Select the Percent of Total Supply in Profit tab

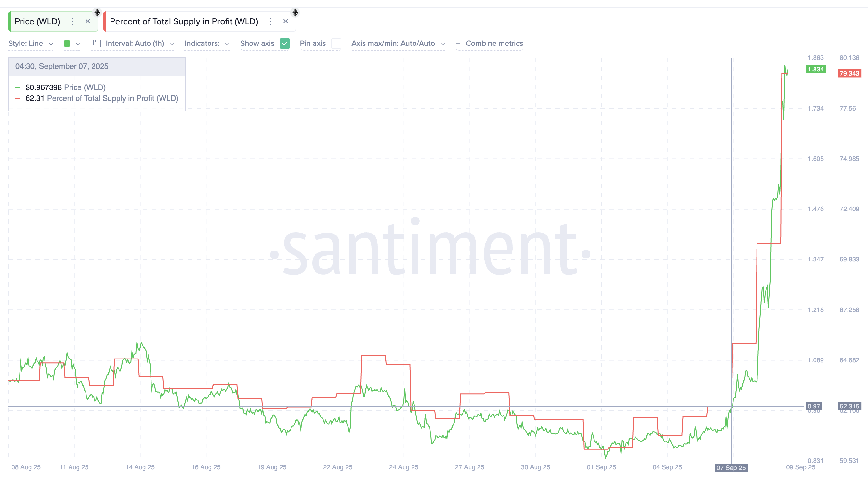tap(184, 21)
